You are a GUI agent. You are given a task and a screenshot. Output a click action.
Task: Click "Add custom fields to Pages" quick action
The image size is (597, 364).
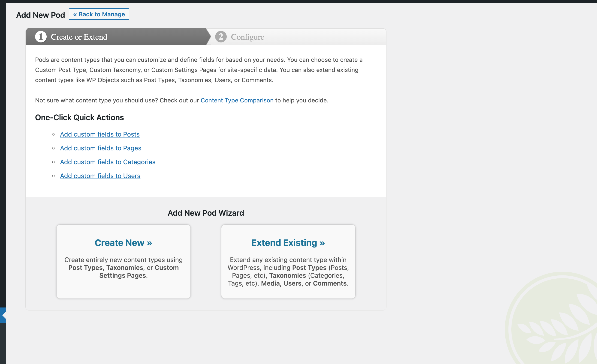(x=101, y=148)
